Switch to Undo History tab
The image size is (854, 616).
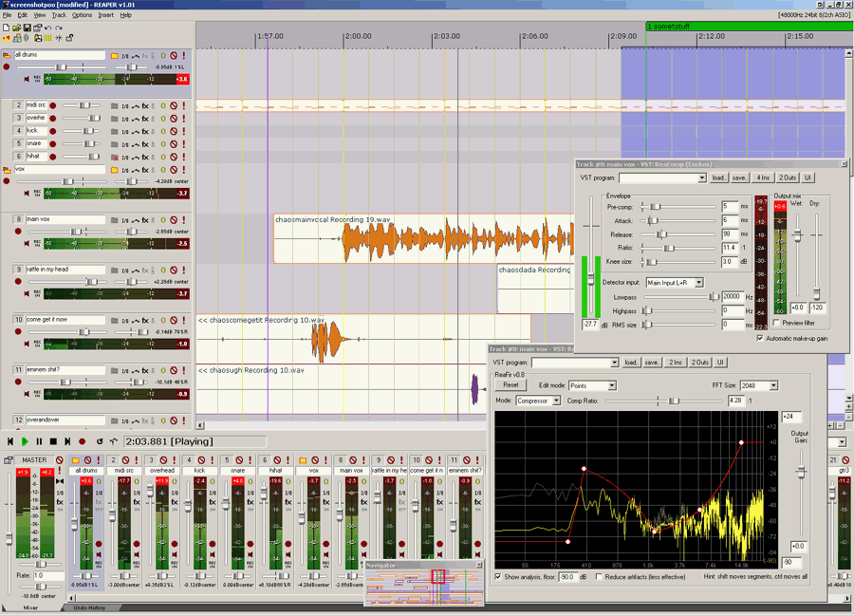click(89, 607)
